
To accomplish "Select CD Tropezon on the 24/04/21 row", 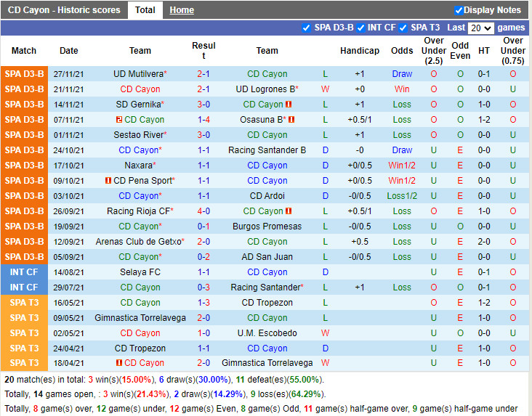I will 140,348.
